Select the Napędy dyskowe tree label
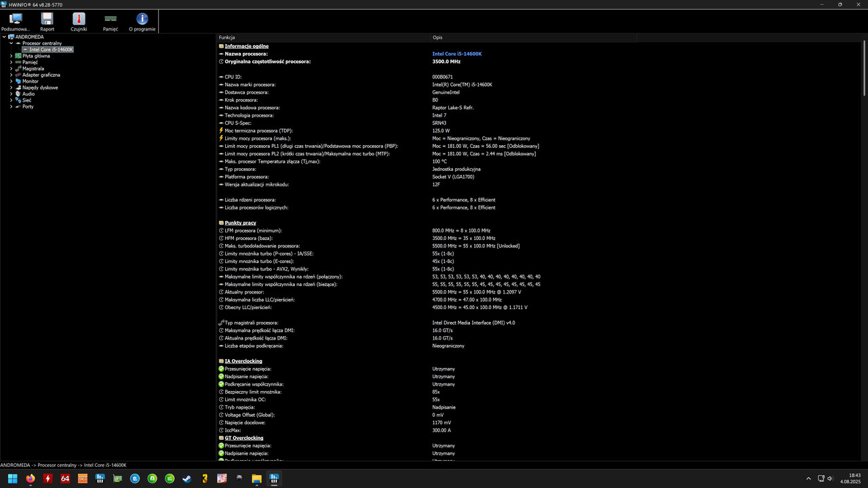Screen dimensions: 868x488 click(x=40, y=87)
